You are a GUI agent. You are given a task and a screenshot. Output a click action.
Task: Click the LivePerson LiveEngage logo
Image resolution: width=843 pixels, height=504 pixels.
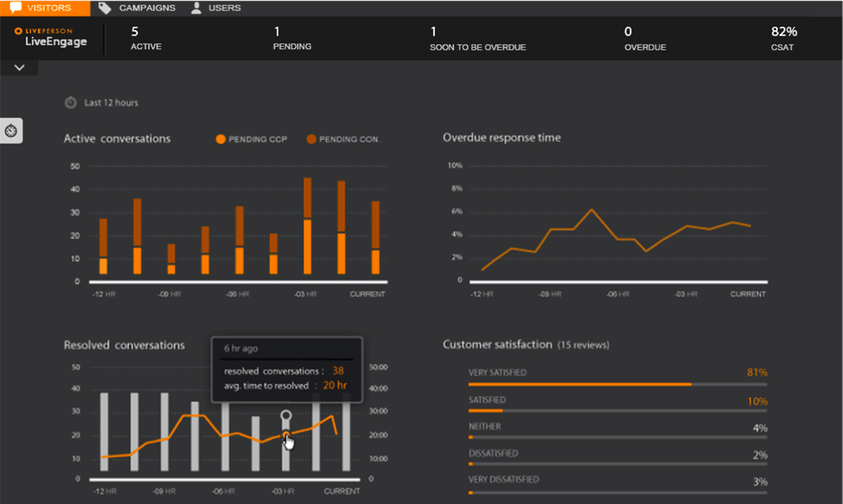(51, 37)
